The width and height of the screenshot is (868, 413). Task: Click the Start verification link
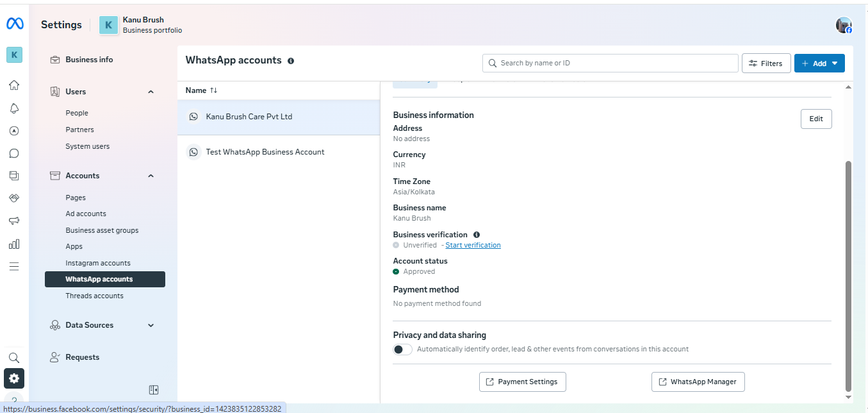[473, 245]
